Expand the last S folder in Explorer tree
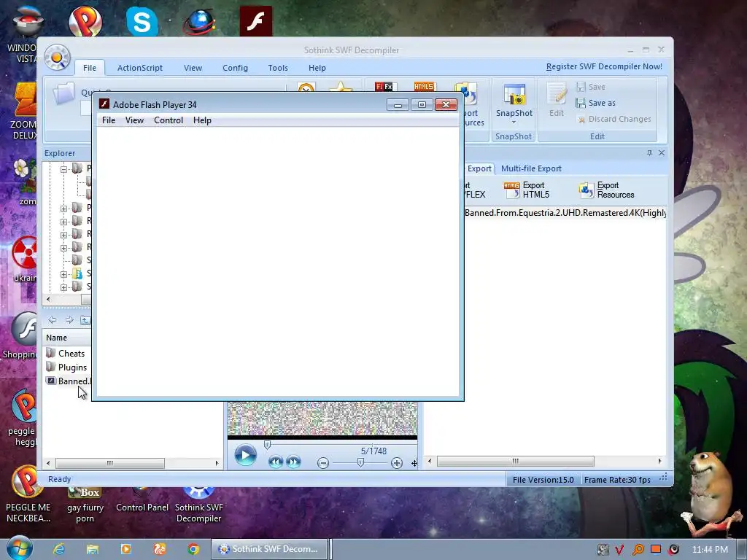This screenshot has height=560, width=747. point(63,287)
